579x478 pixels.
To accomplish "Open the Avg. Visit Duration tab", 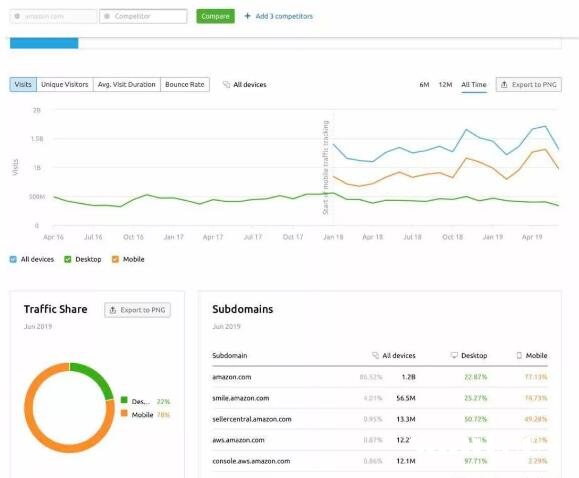I will coord(127,85).
